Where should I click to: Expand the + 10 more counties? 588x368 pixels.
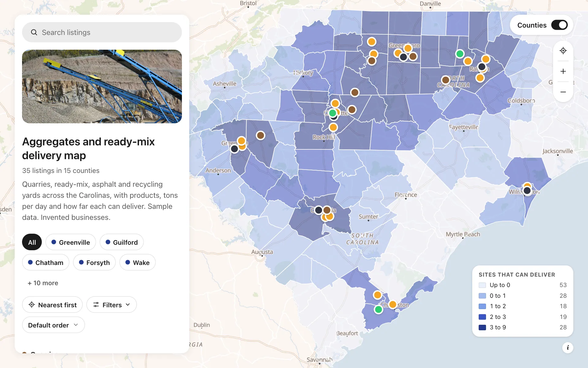[43, 283]
